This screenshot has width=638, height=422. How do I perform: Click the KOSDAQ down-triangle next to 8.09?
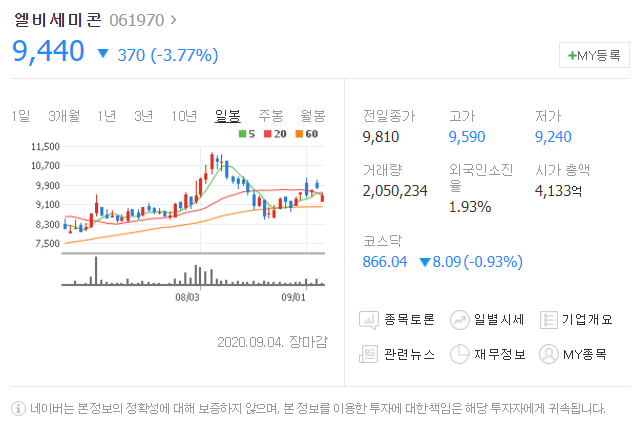(425, 262)
